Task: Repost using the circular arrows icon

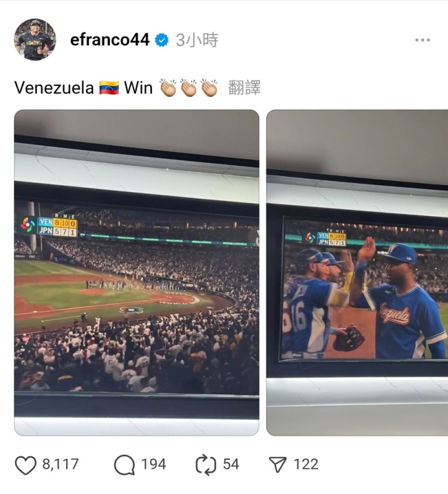Action: pyautogui.click(x=206, y=465)
